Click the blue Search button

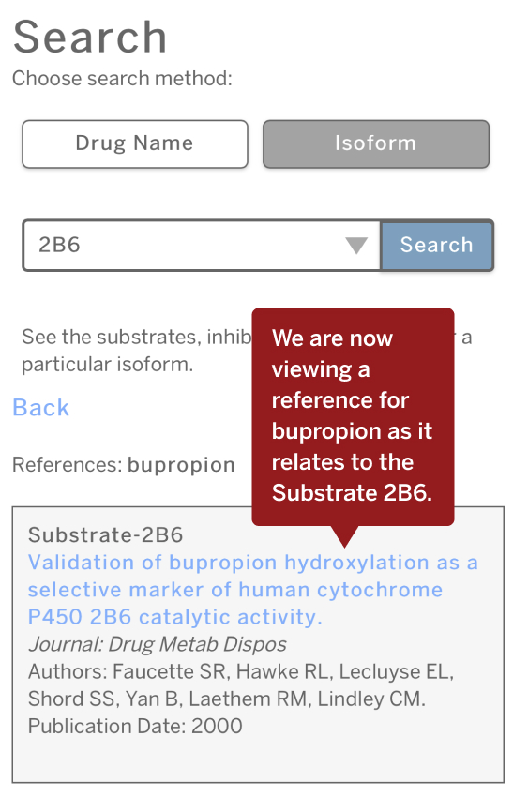[437, 246]
